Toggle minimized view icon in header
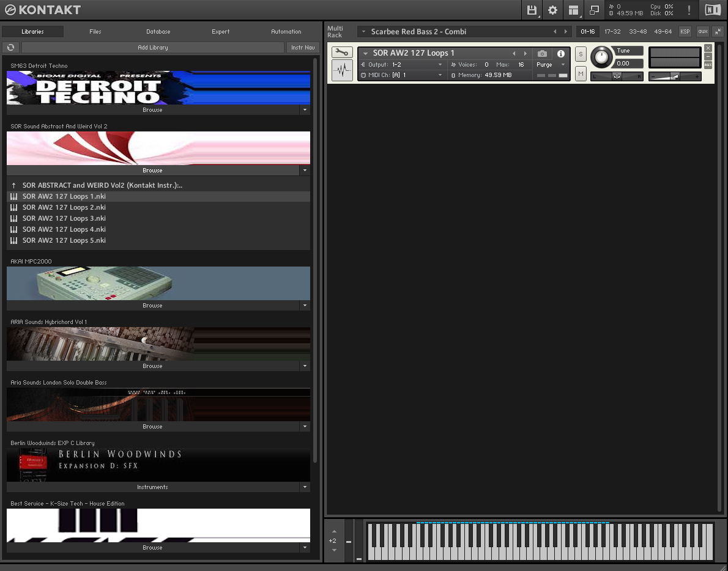 (594, 10)
